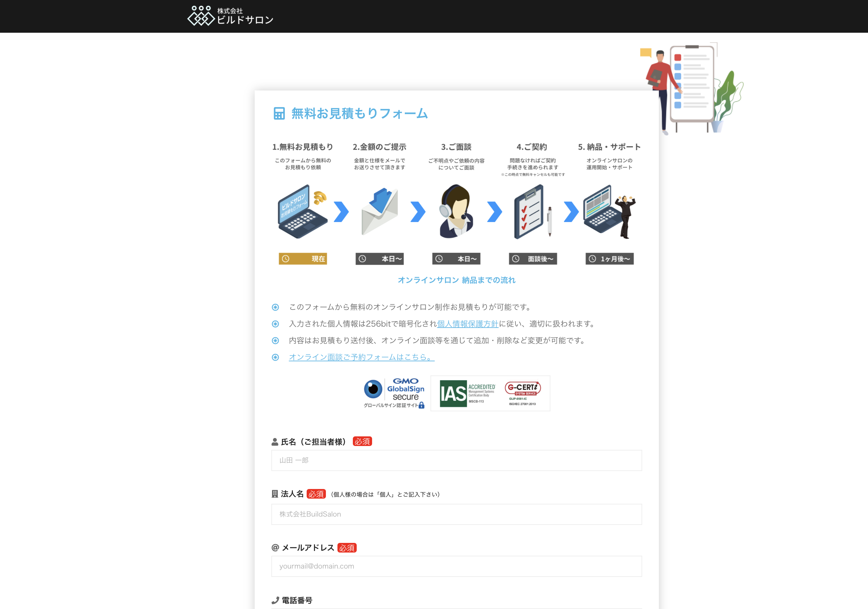Click the オンラインサロン 納品までの流れ link
Image resolution: width=868 pixels, height=609 pixels.
click(x=457, y=280)
